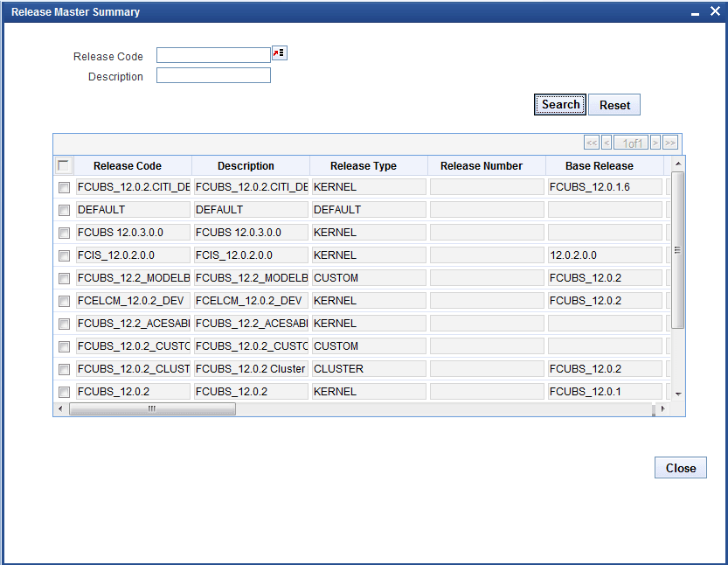Image resolution: width=728 pixels, height=565 pixels.
Task: Click the DEFAULT release type cell
Action: tap(369, 210)
